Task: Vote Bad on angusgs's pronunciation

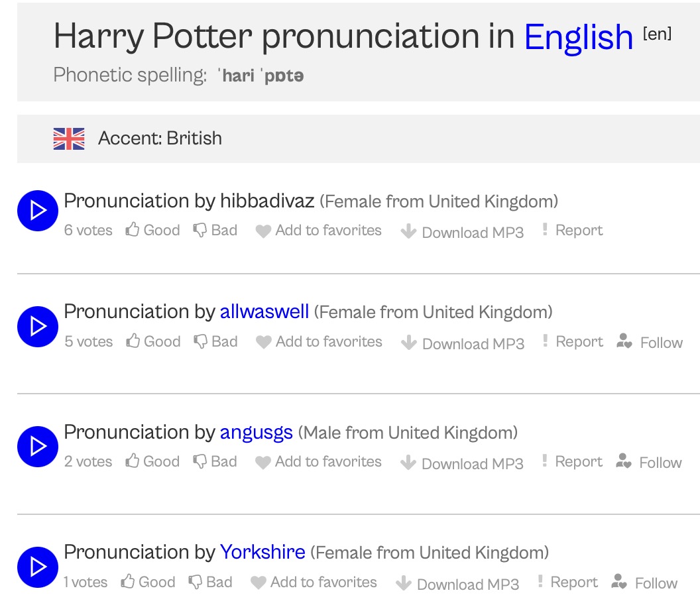Action: (215, 462)
